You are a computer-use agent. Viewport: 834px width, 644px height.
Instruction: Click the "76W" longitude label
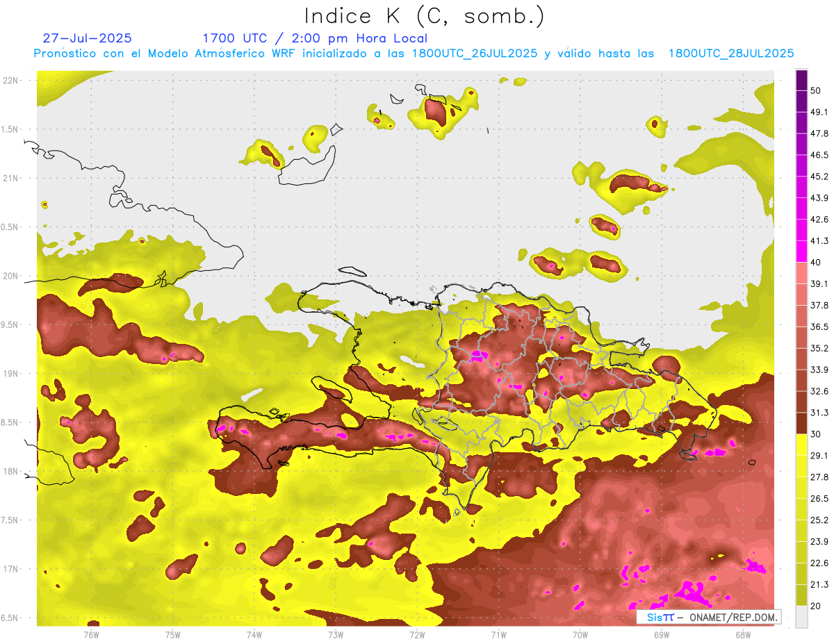point(91,634)
